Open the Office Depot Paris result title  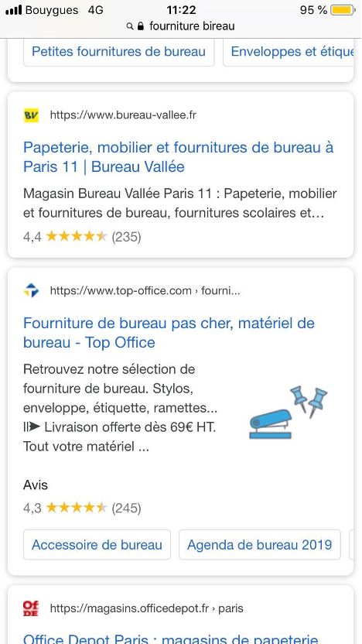(x=171, y=639)
